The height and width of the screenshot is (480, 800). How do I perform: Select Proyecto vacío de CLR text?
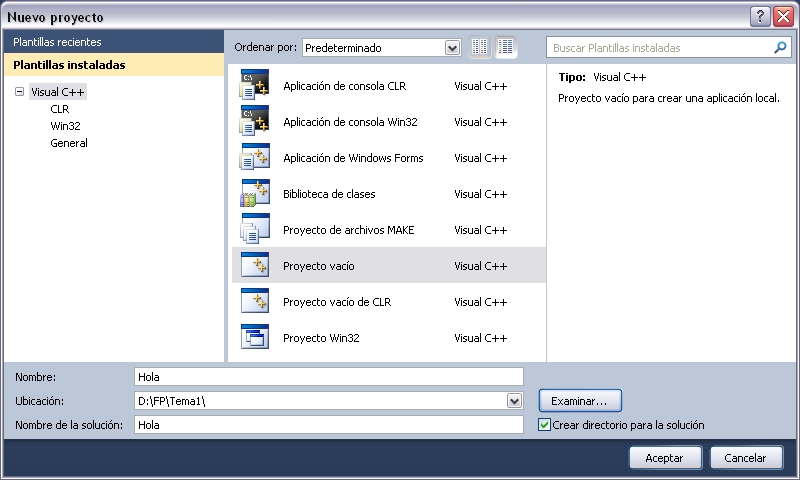337,302
